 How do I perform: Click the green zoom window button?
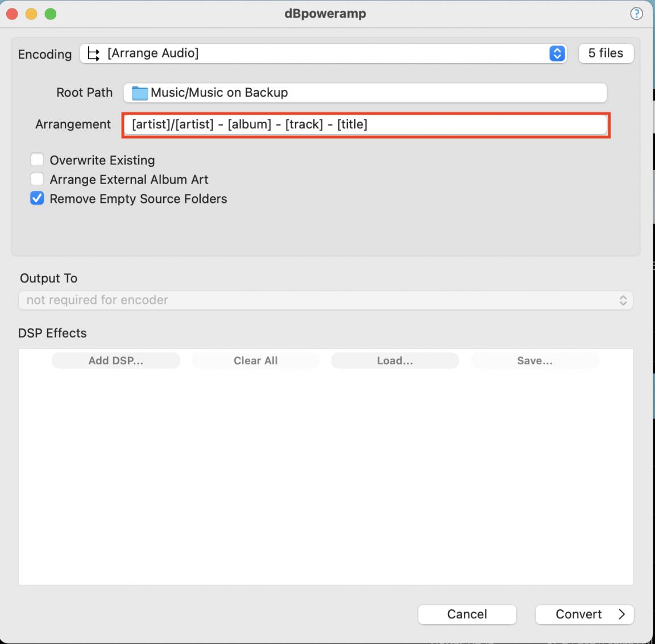pyautogui.click(x=51, y=14)
